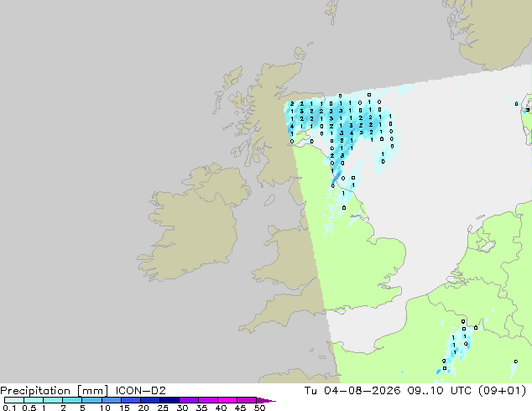Select the 5–10 mm legend color swatch

coord(91,400)
